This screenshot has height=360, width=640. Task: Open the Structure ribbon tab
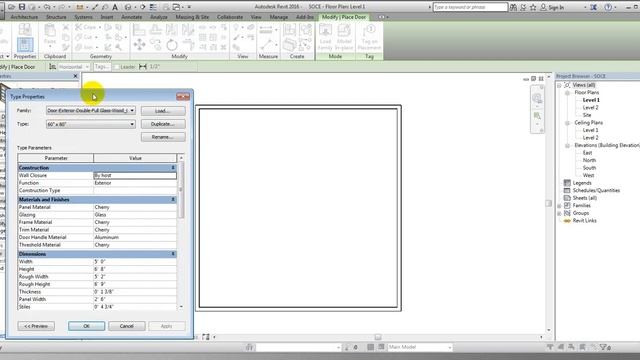click(x=56, y=17)
